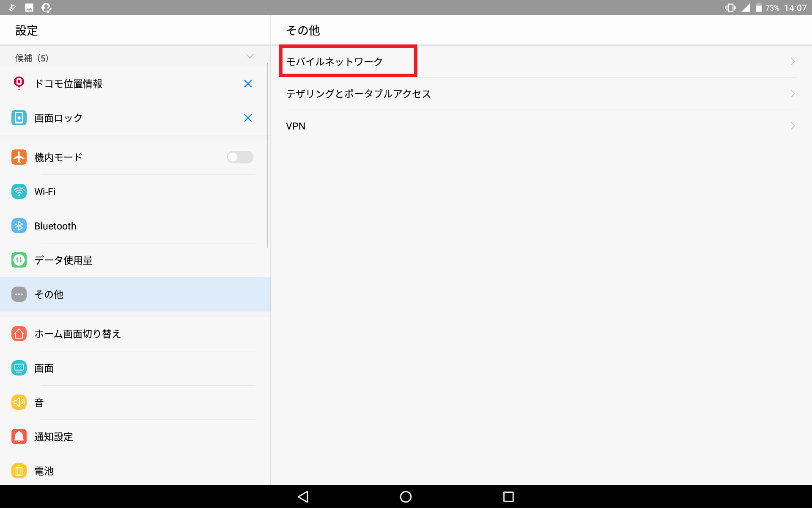Click the sidebar scrollbar
812x508 pixels.
pos(268,155)
